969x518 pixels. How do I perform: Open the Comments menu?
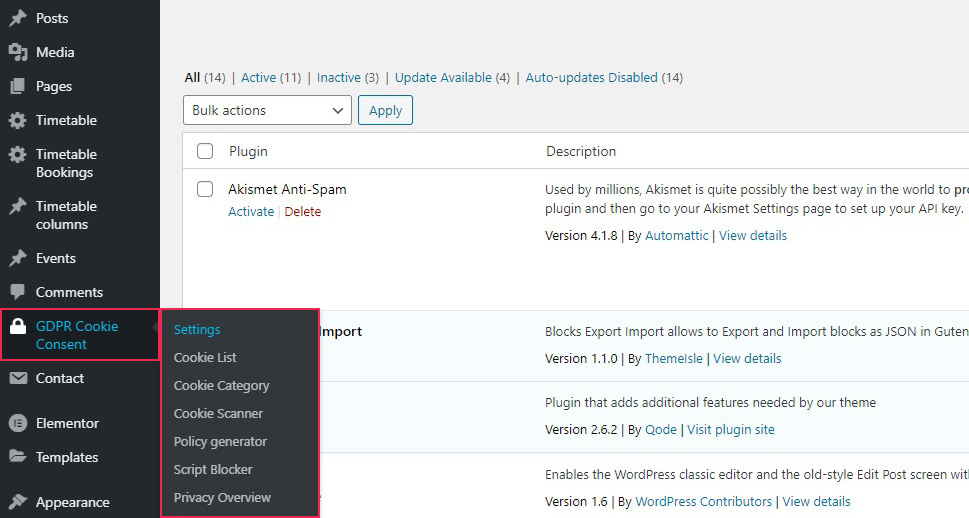pyautogui.click(x=69, y=292)
